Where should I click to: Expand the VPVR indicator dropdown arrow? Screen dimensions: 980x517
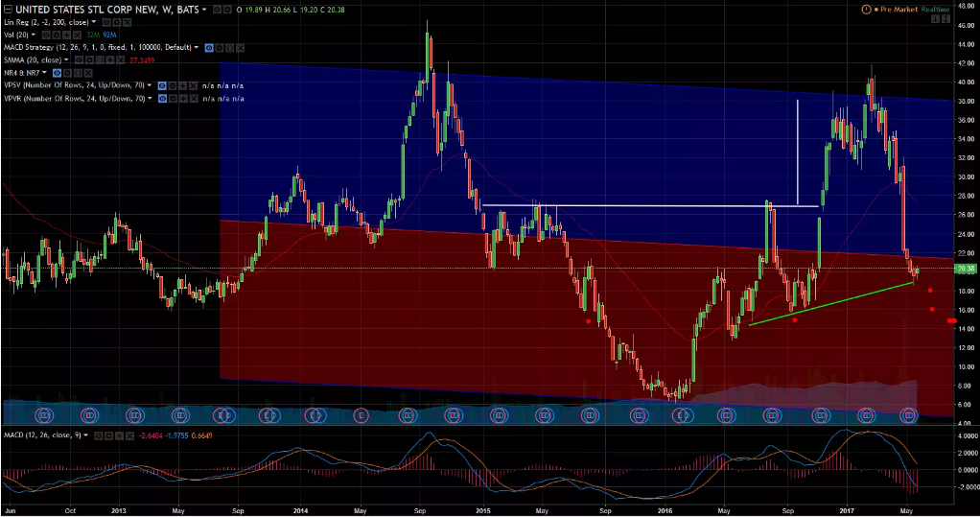[x=150, y=98]
